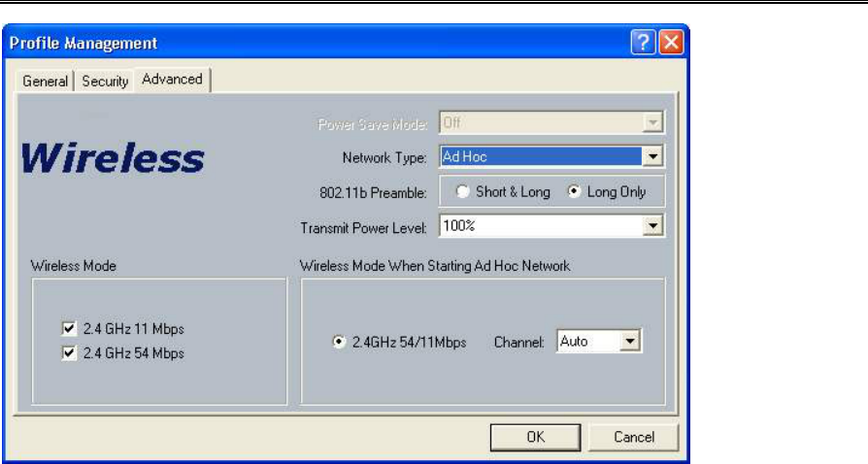Click the help question mark button
The image size is (868, 464).
click(643, 43)
